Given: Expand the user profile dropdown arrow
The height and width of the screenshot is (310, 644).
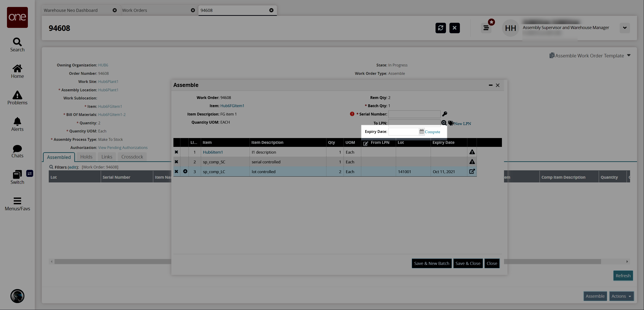Looking at the screenshot, I should pyautogui.click(x=624, y=28).
